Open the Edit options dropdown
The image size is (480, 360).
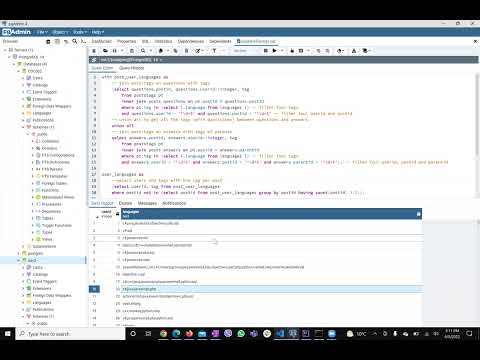[199, 51]
